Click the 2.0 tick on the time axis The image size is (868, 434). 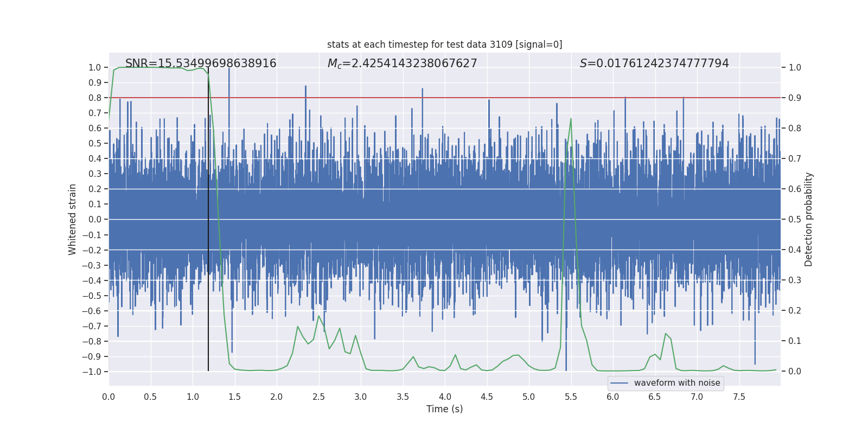pos(277,397)
